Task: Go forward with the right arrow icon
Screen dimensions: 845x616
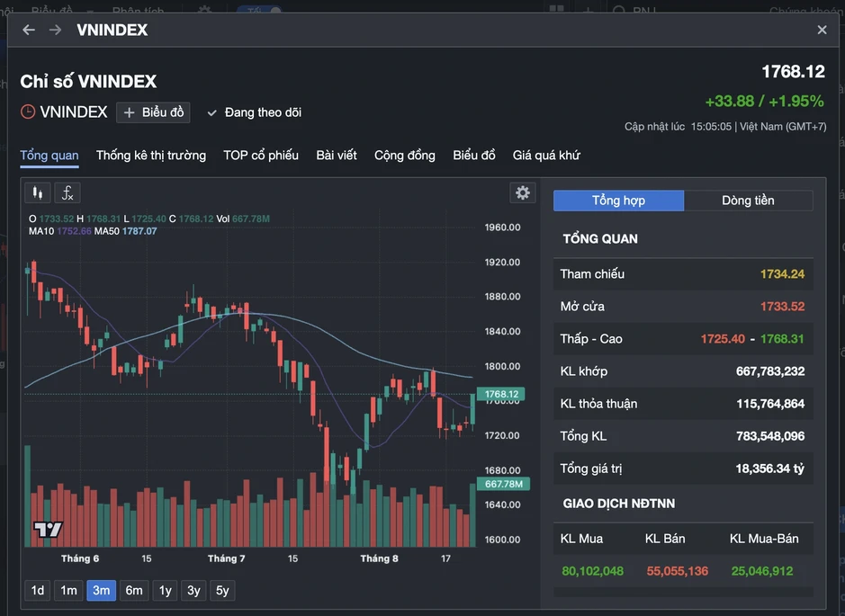Action: point(55,31)
